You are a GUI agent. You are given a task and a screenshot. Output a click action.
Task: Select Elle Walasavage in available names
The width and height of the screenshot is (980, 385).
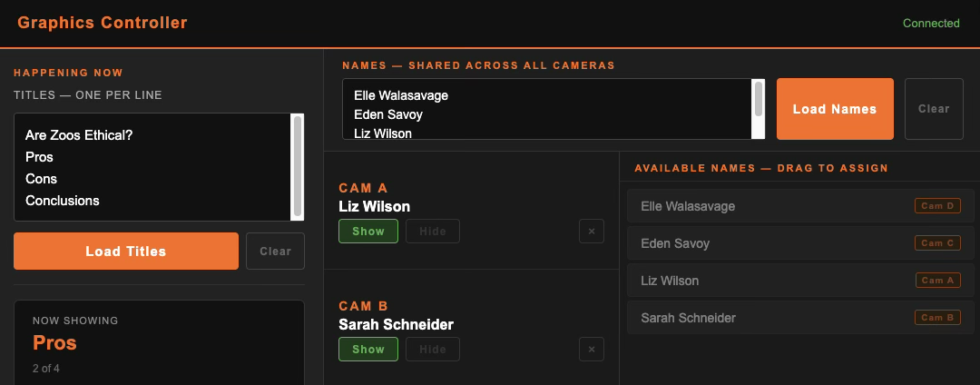[x=687, y=206]
